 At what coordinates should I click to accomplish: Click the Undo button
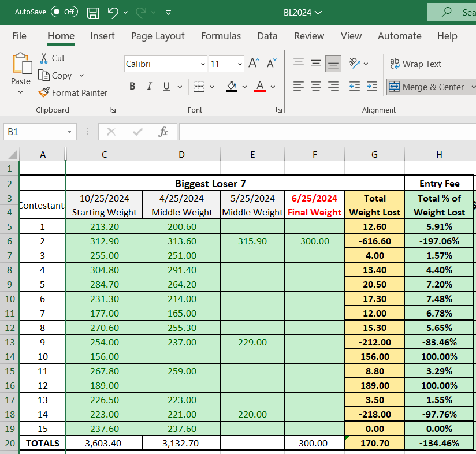[x=113, y=12]
